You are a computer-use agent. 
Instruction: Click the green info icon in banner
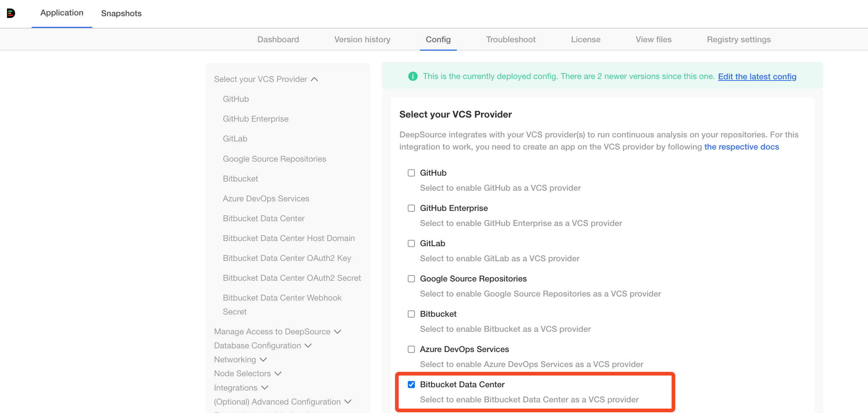[x=413, y=76]
